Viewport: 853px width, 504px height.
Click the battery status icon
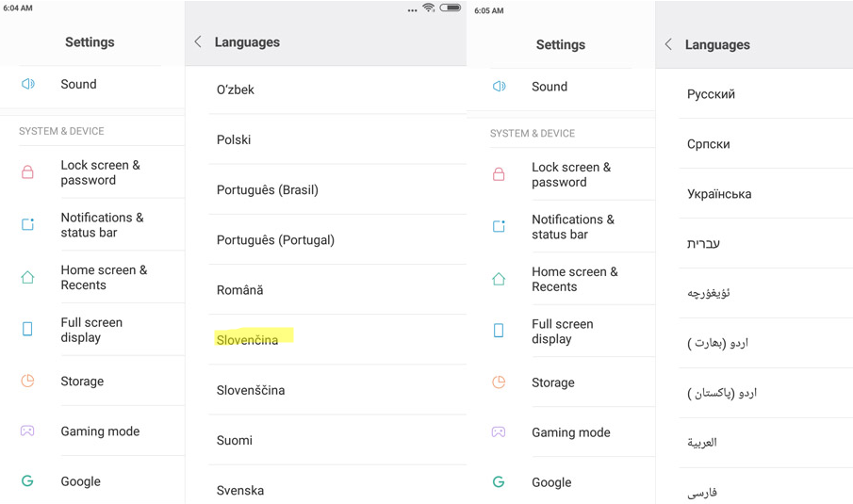pyautogui.click(x=451, y=8)
